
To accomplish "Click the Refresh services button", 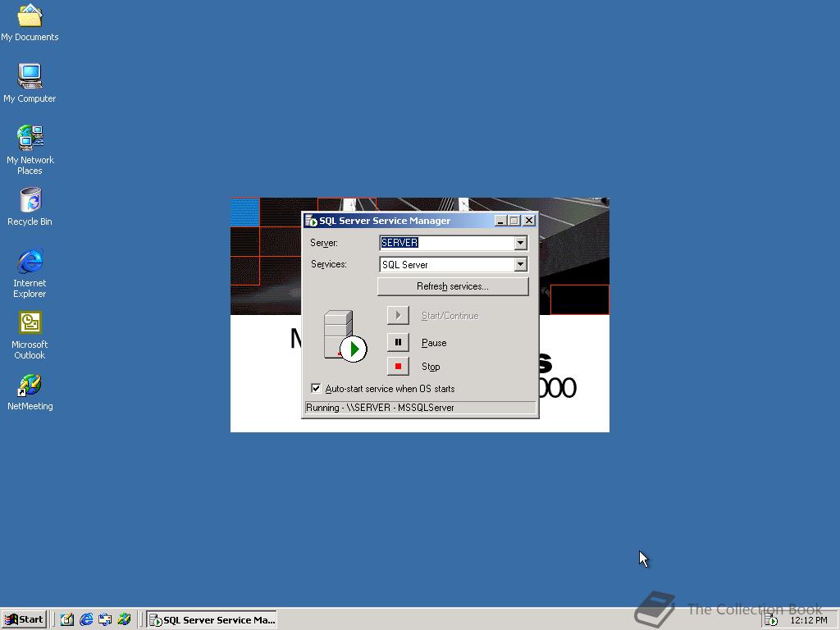I will [x=453, y=286].
